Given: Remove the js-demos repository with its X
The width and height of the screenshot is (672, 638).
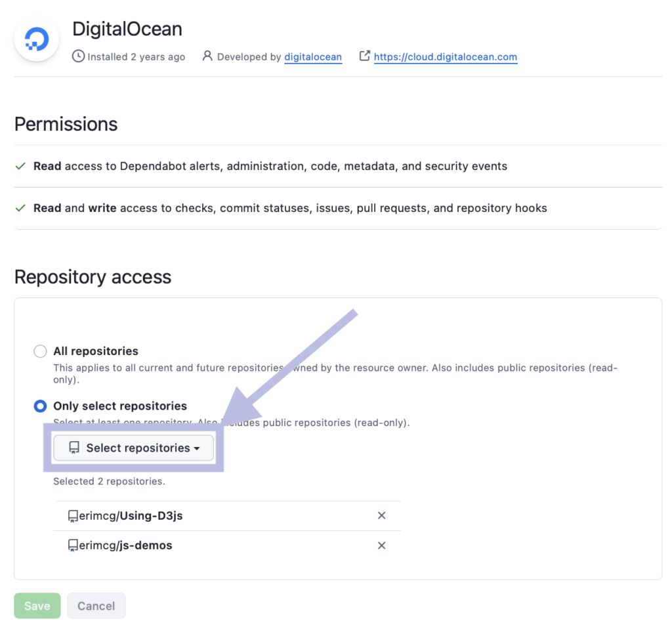Looking at the screenshot, I should tap(381, 545).
